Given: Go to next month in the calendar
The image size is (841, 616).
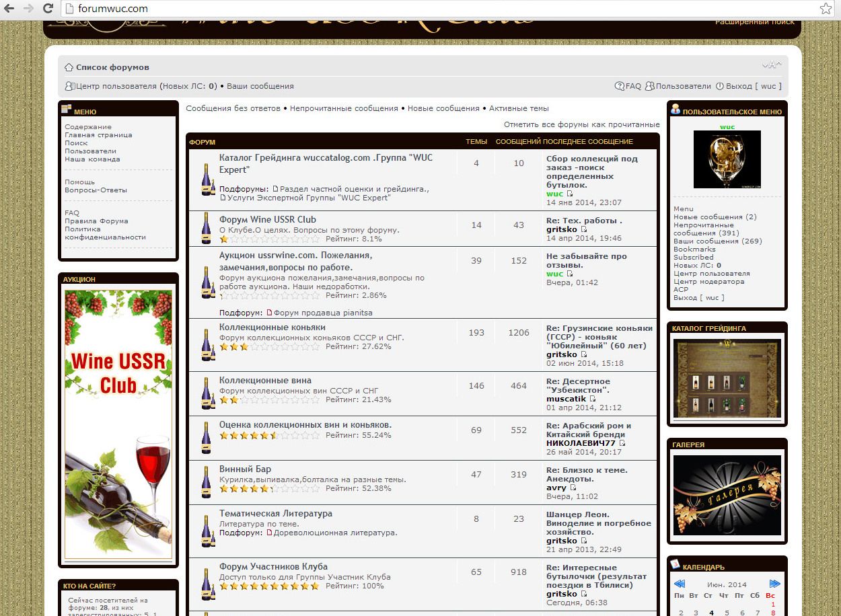Looking at the screenshot, I should click(775, 584).
